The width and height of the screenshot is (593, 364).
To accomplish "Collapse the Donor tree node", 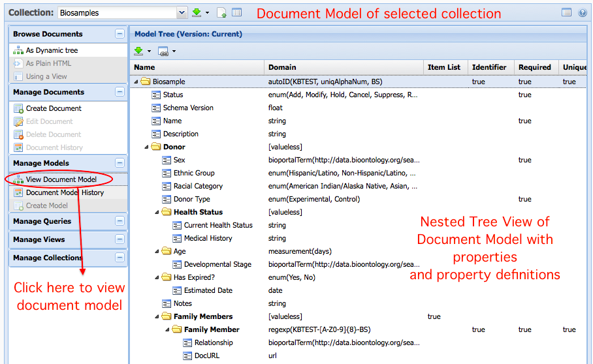I will click(x=146, y=147).
